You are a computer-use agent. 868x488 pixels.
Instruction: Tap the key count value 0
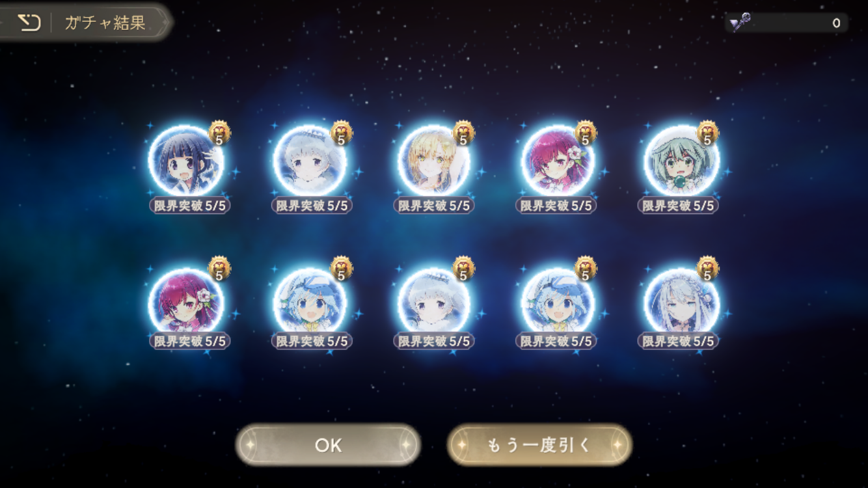click(x=836, y=23)
